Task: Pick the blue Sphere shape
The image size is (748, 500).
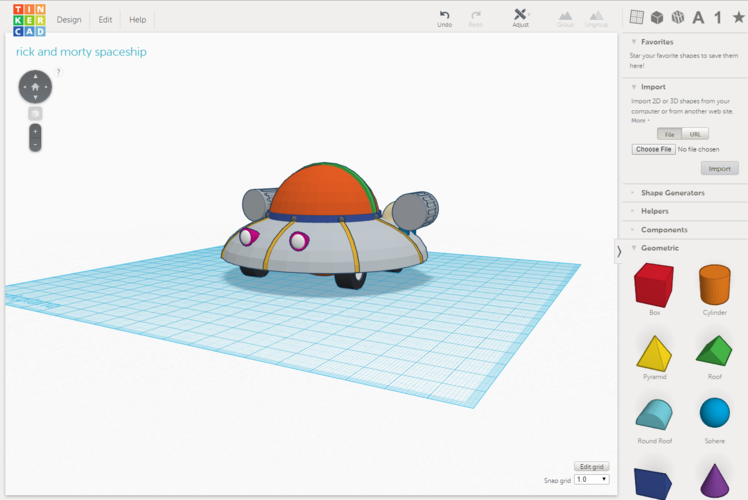Action: click(715, 413)
